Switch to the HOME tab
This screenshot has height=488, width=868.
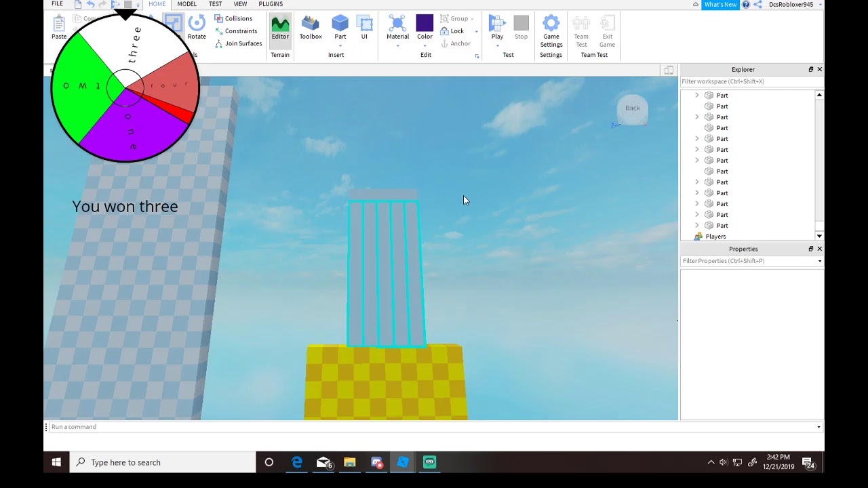tap(157, 4)
